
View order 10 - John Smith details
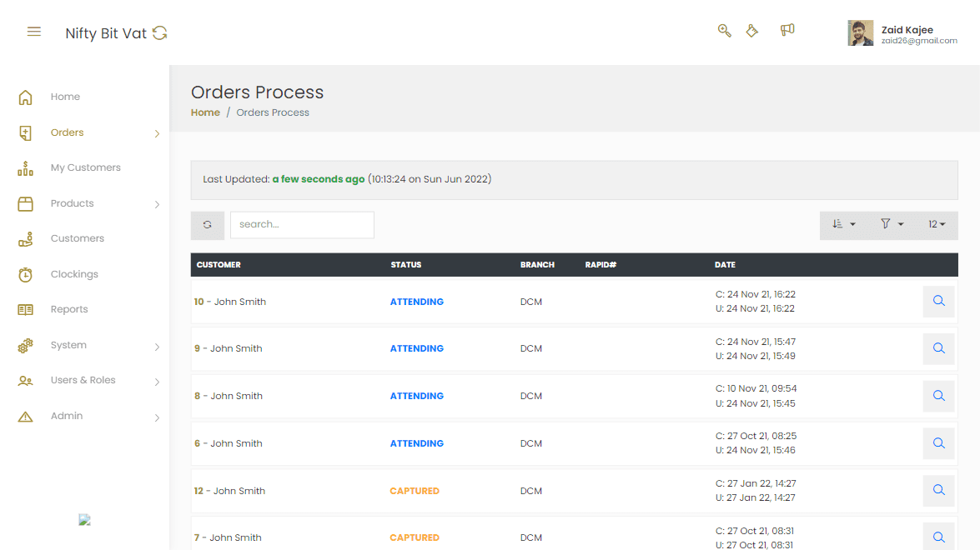tap(939, 301)
